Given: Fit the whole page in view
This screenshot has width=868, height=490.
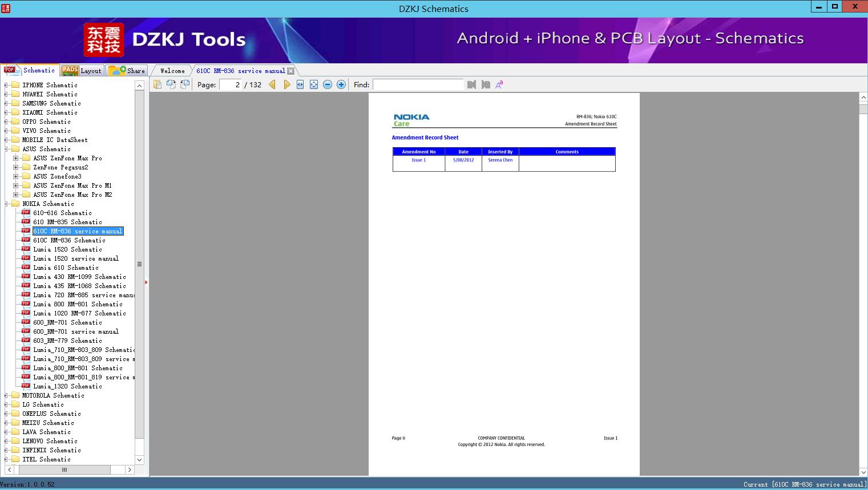Looking at the screenshot, I should point(314,84).
